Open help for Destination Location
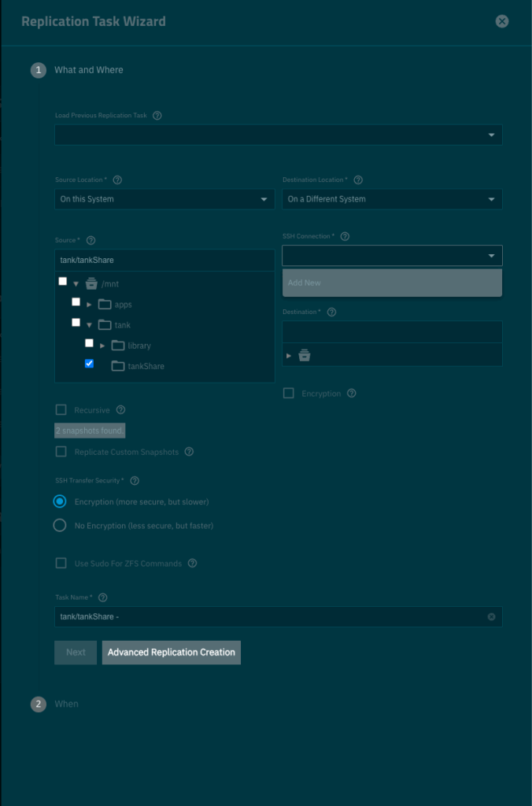Viewport: 532px width, 806px height. click(358, 180)
